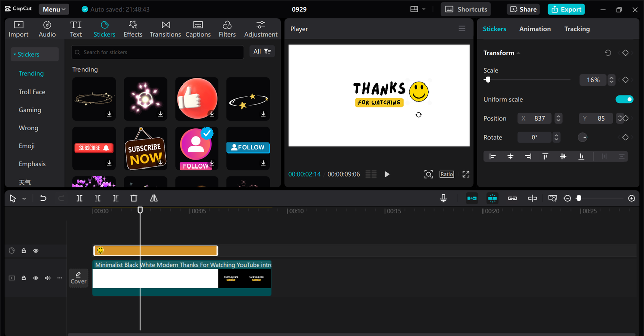Align the sticker horizontal center
This screenshot has width=644, height=336.
click(x=510, y=157)
